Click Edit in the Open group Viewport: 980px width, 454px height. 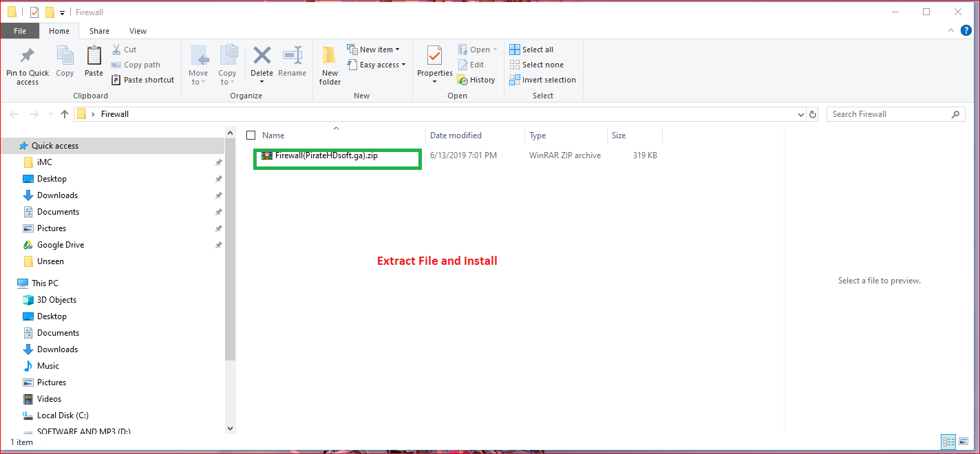pos(471,65)
